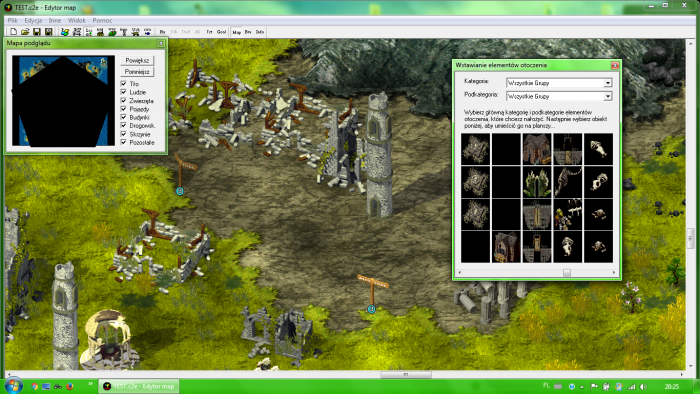
Task: Click the Pomniejsz button
Action: (x=137, y=72)
